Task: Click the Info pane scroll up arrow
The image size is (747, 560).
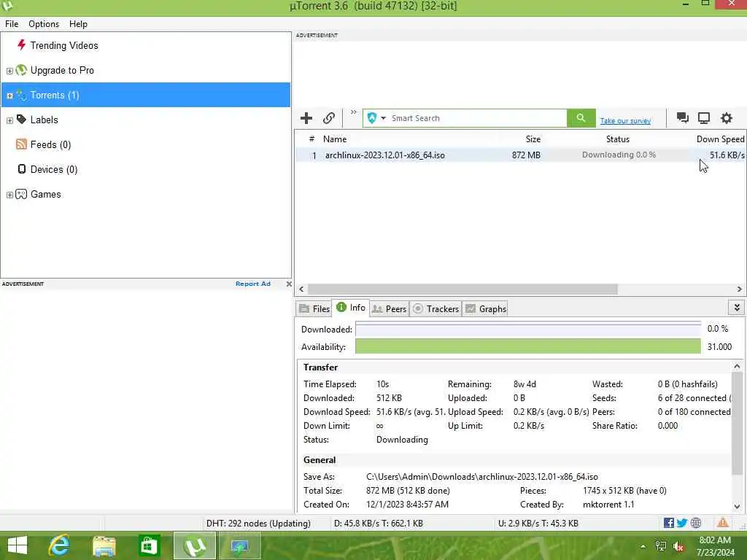Action: click(x=737, y=366)
